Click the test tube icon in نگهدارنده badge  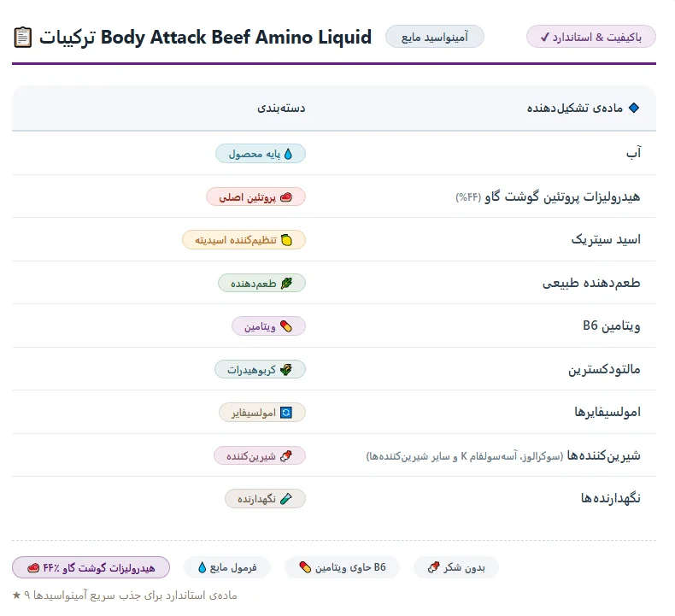pyautogui.click(x=286, y=499)
